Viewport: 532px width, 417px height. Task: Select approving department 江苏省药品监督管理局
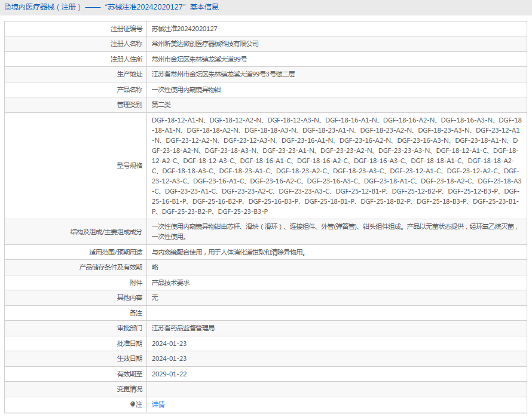coord(184,328)
